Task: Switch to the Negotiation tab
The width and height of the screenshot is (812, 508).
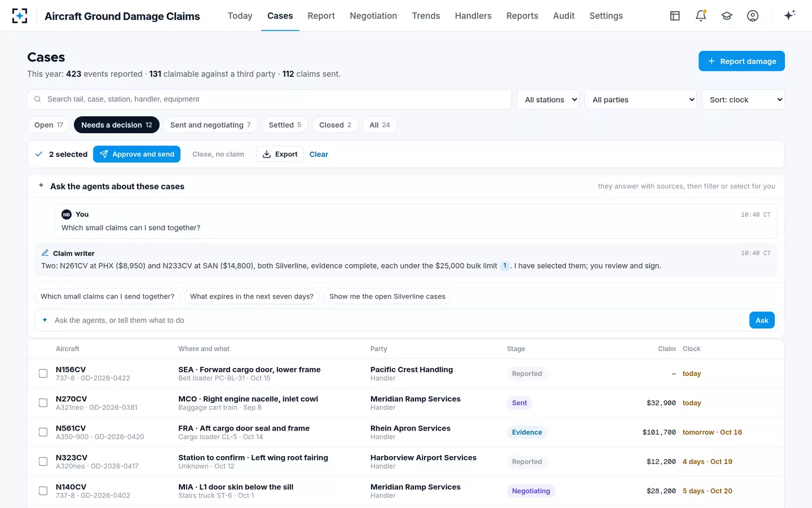Action: coord(373,16)
